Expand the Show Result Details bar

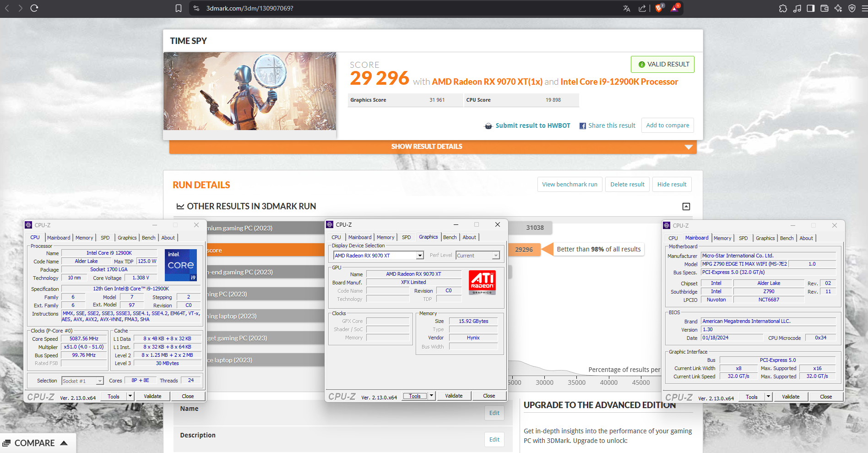[x=433, y=147]
